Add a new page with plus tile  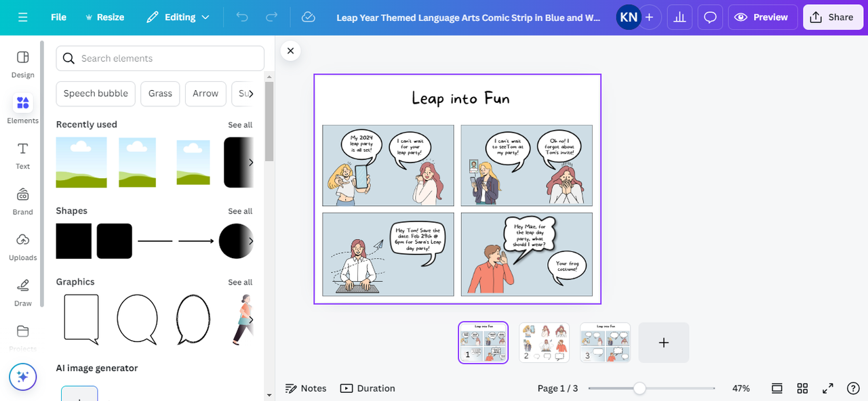[664, 343]
